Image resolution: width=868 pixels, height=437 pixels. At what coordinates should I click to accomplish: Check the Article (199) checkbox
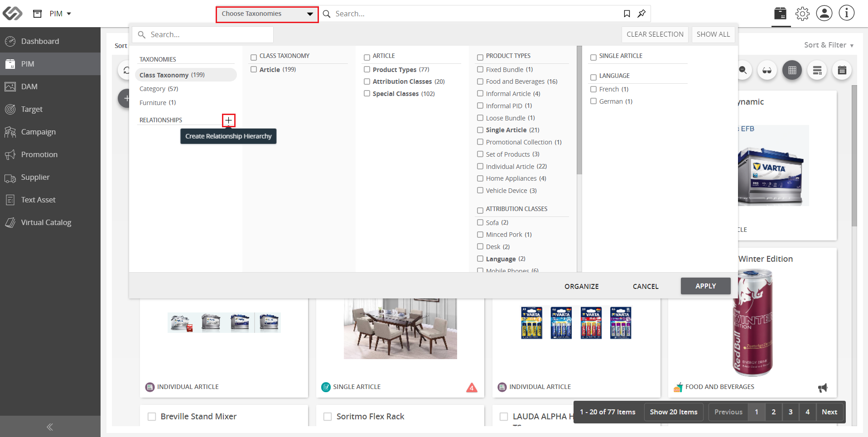point(254,69)
